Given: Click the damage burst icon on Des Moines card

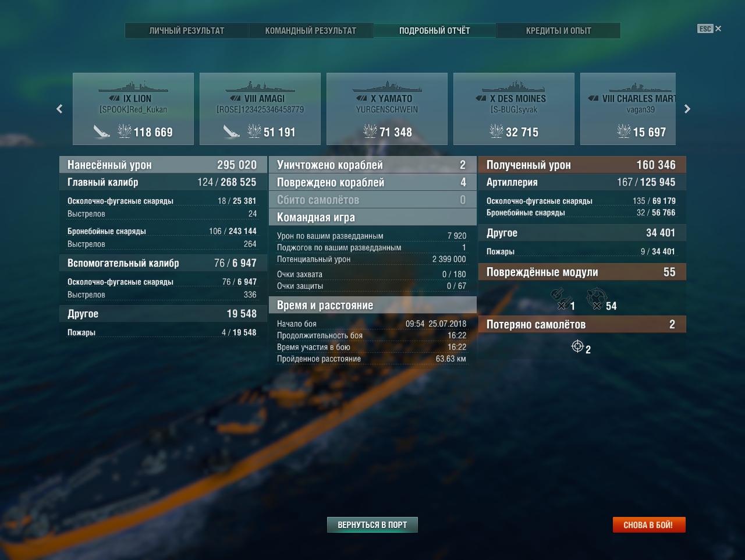Looking at the screenshot, I should pos(496,132).
